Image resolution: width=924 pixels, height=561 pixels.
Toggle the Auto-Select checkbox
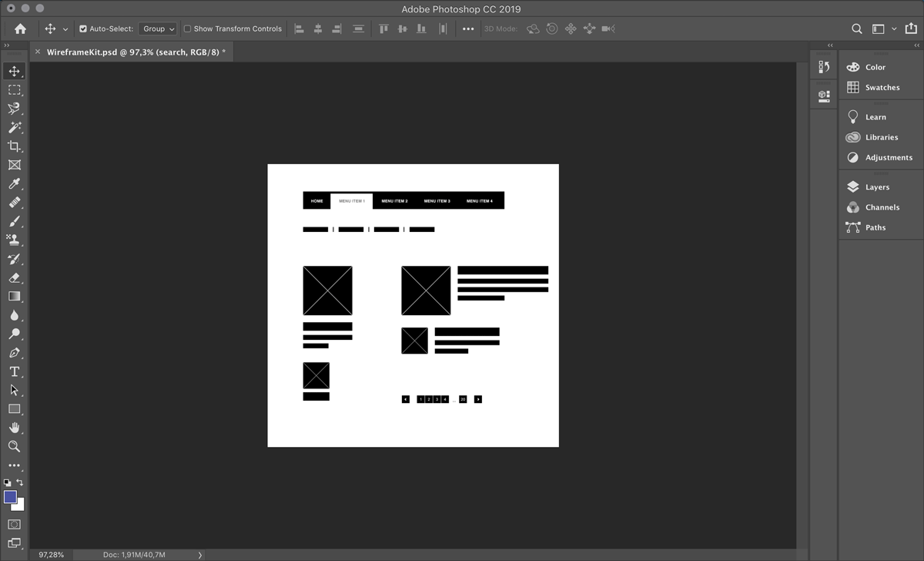tap(82, 28)
